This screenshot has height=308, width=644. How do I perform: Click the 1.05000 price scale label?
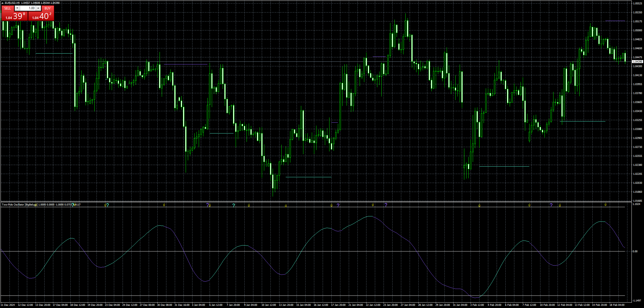637,30
